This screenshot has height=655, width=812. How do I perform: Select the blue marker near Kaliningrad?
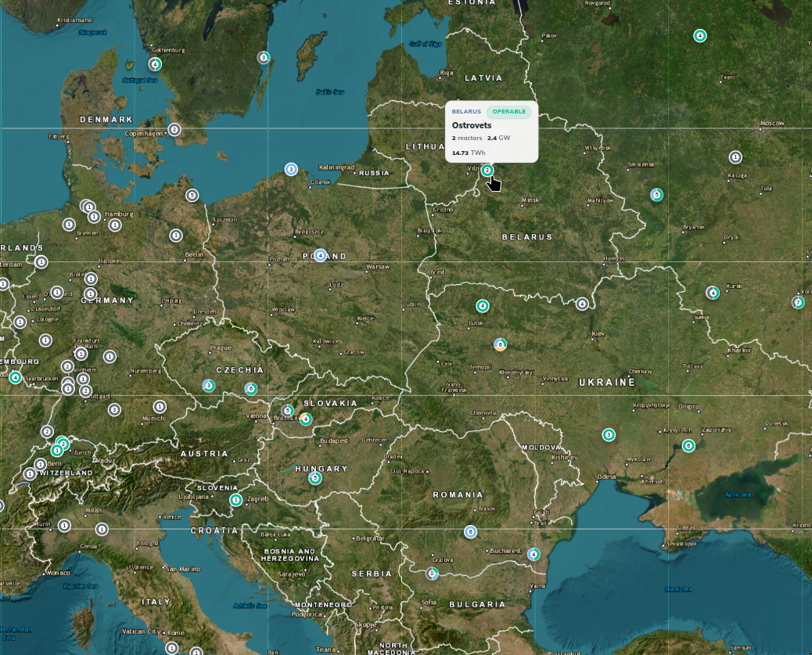click(x=291, y=169)
